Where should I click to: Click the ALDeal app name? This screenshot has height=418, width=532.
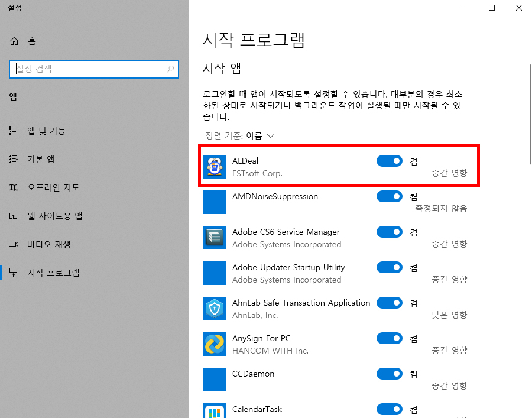(245, 161)
